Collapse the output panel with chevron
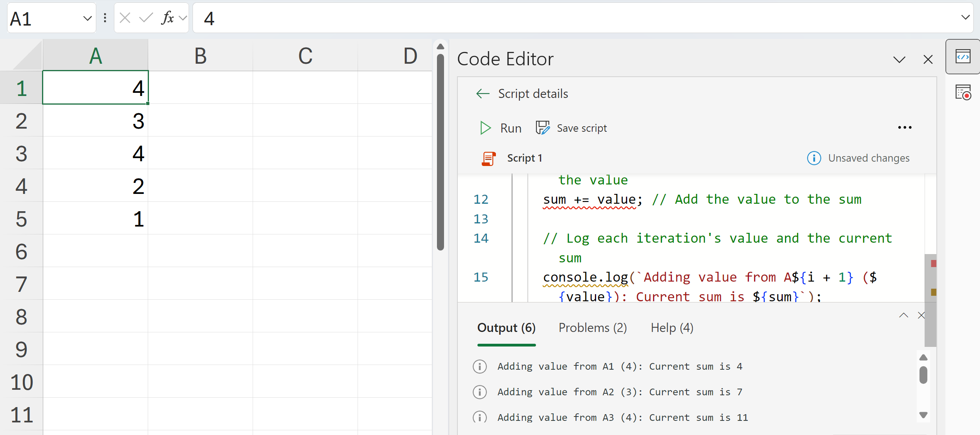980x435 pixels. [903, 315]
